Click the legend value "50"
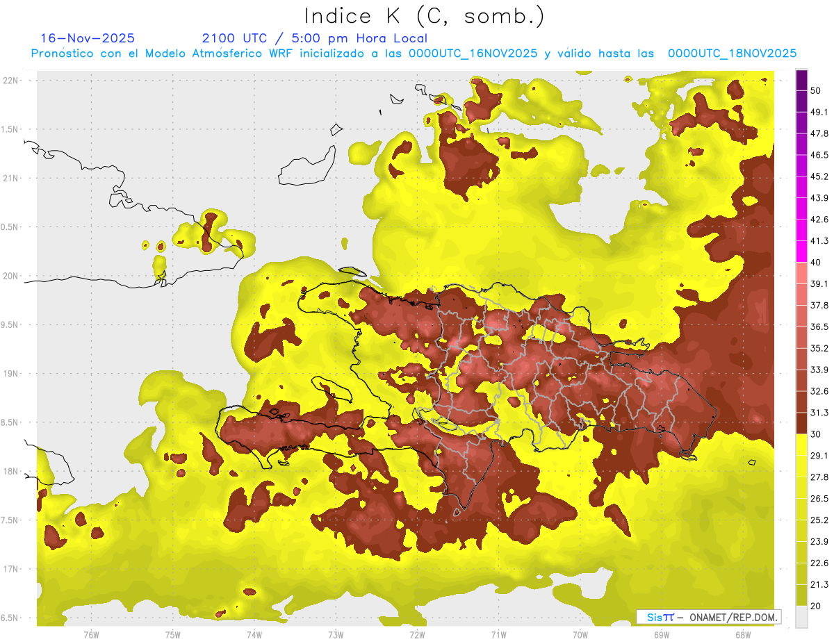Image resolution: width=834 pixels, height=644 pixels. [x=816, y=90]
